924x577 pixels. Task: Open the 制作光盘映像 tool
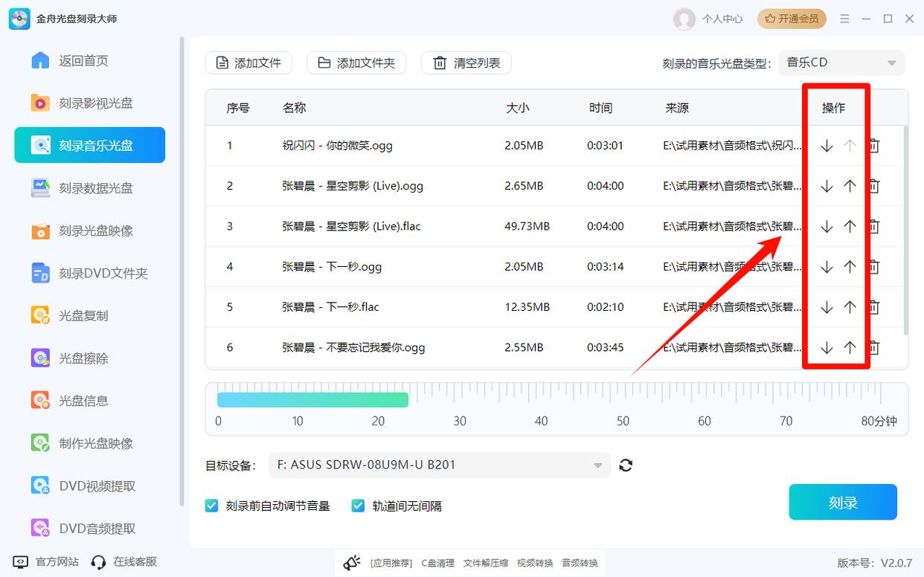tap(89, 443)
